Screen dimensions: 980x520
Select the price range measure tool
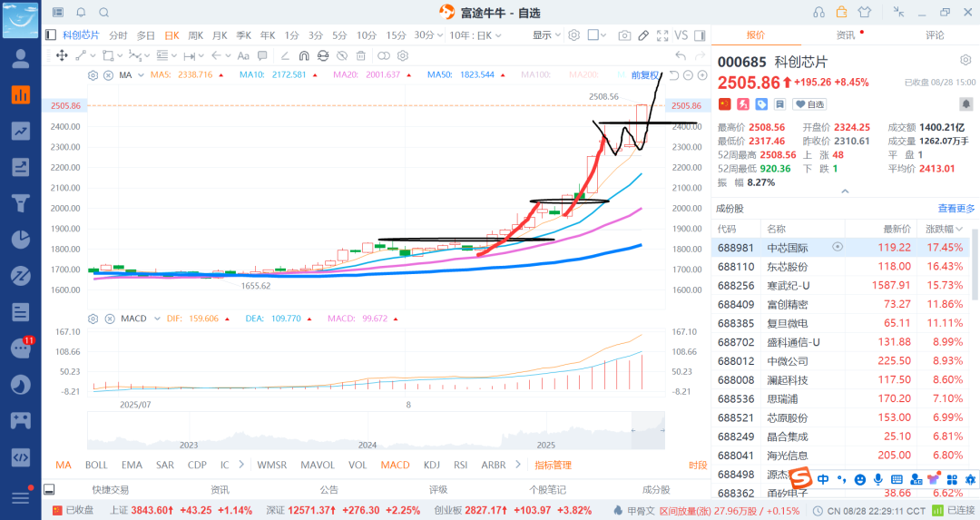point(190,55)
